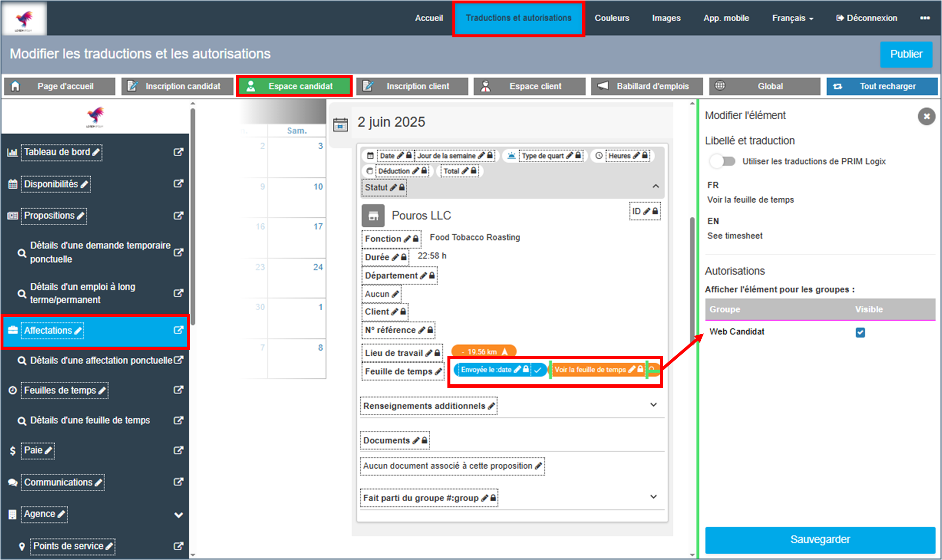Click the Publier button
This screenshot has height=560, width=942.
(x=906, y=54)
